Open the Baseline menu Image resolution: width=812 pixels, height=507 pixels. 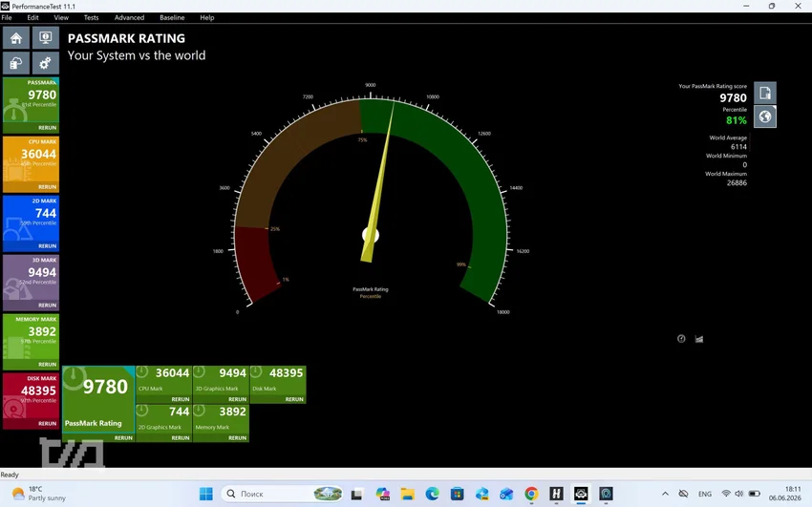click(x=172, y=17)
